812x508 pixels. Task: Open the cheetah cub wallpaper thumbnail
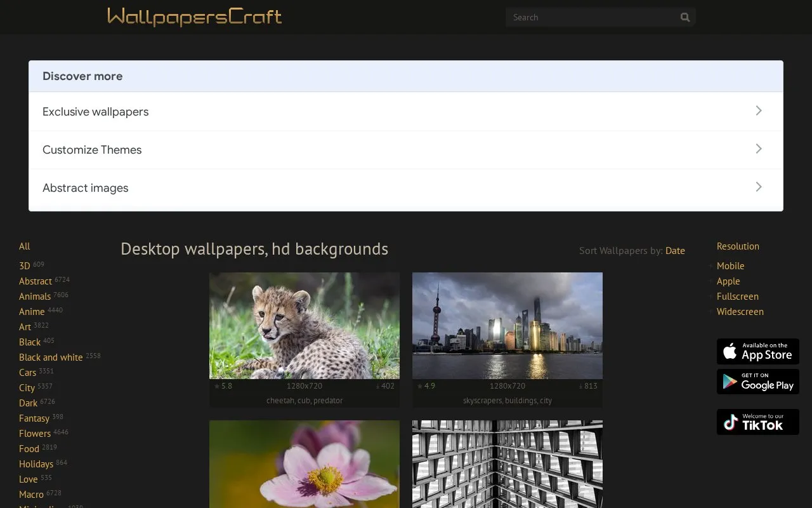coord(304,326)
